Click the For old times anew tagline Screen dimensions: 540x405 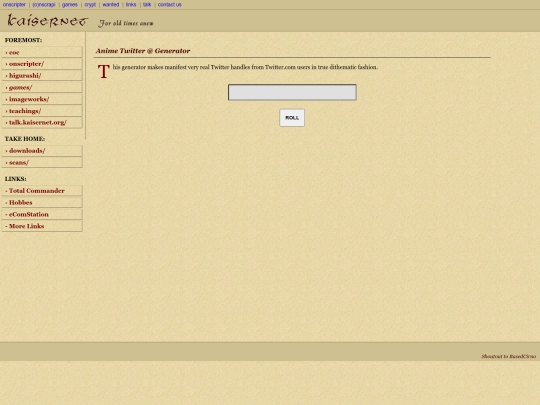(126, 23)
